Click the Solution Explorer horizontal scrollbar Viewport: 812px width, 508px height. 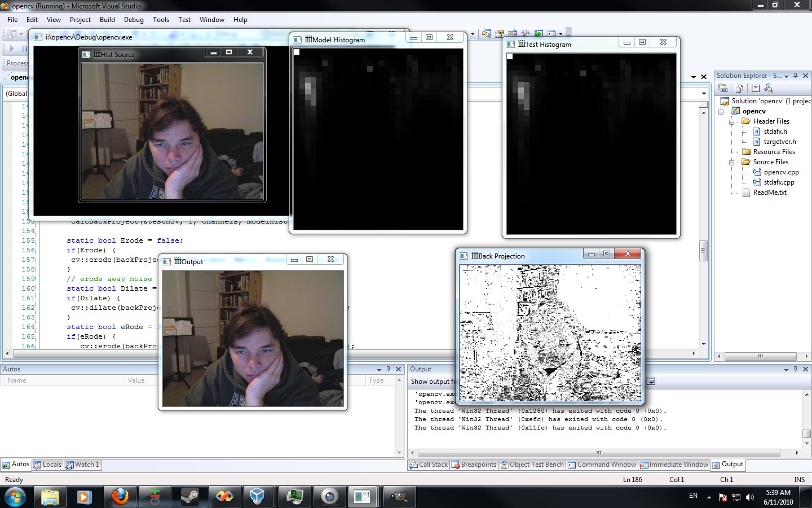click(x=760, y=356)
